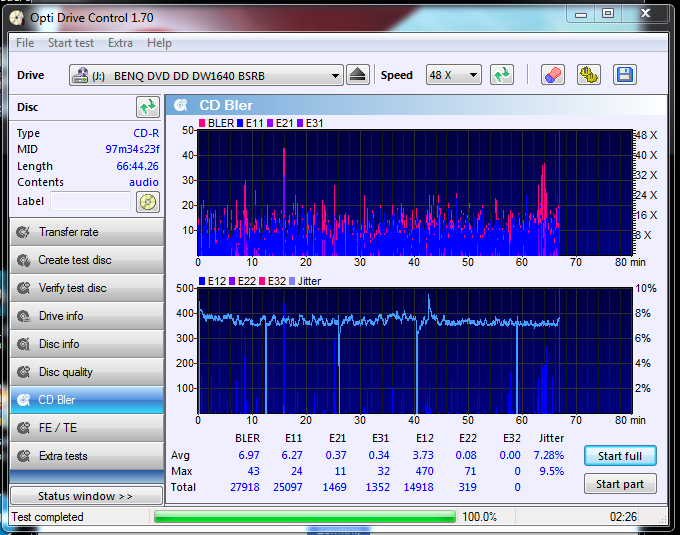Viewport: 680px width, 535px height.
Task: Click the E12 legend color swatch
Action: (x=202, y=281)
